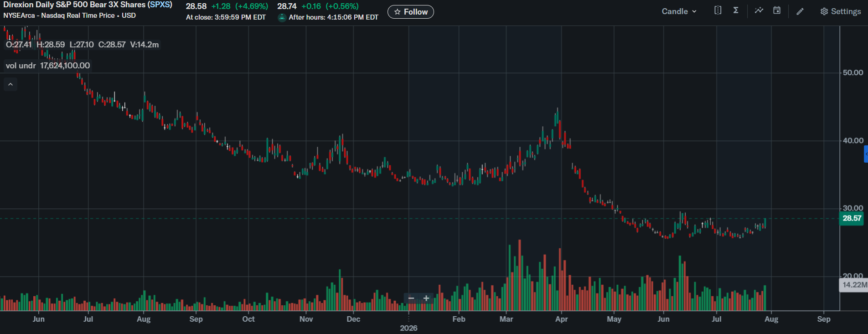Open the Candle chart type dropdown
The height and width of the screenshot is (334, 868).
(x=679, y=11)
